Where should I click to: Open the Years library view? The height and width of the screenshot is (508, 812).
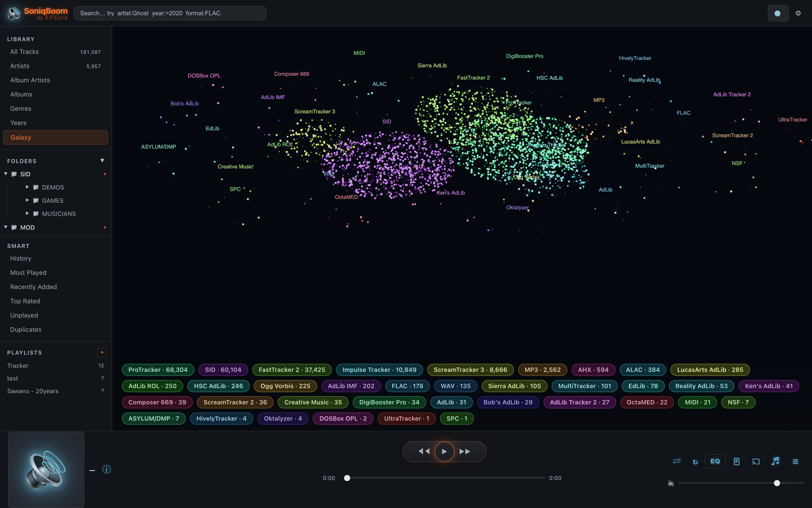pos(55,123)
